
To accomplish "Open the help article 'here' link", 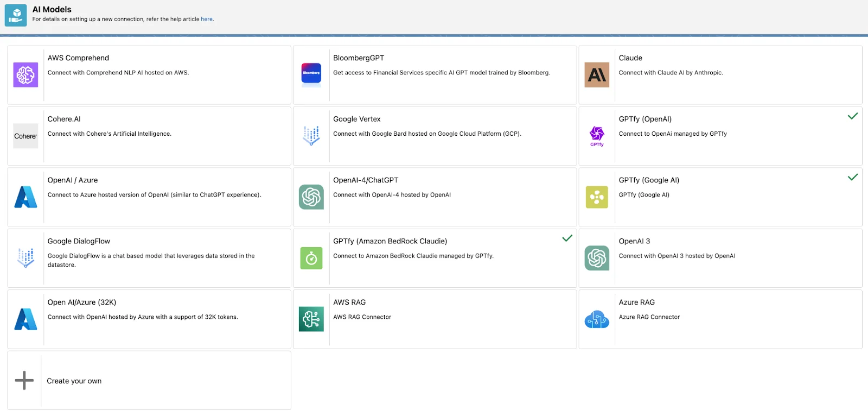I will (207, 19).
